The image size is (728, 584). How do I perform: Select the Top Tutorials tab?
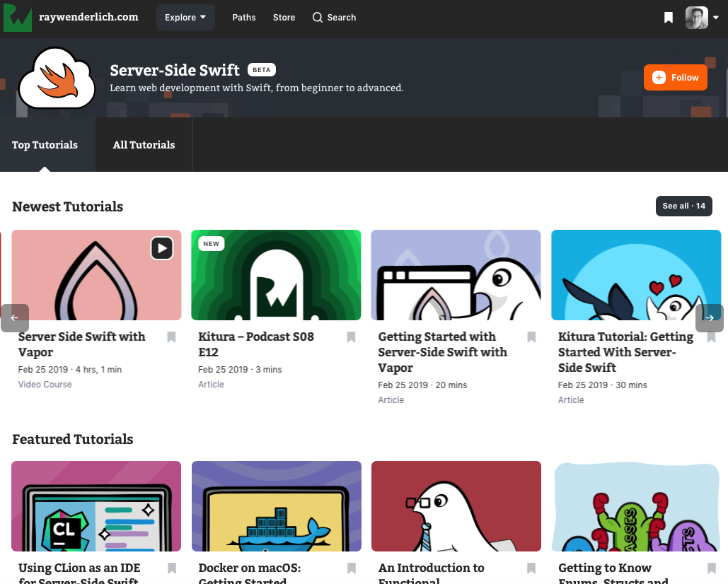point(45,145)
